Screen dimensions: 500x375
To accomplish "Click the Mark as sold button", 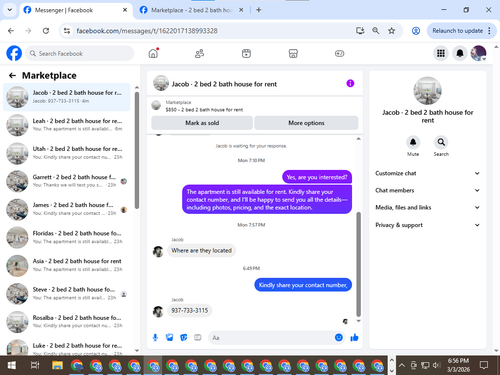I will [202, 123].
